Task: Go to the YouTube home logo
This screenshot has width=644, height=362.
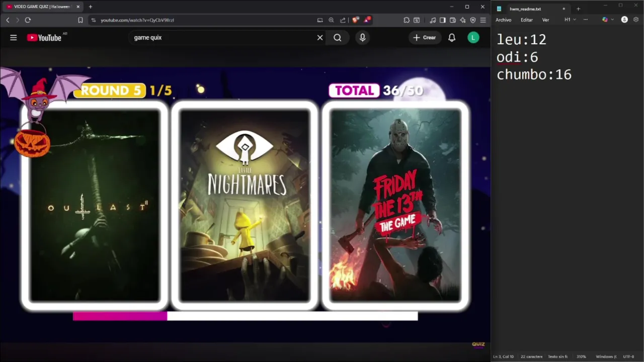Action: click(x=44, y=38)
